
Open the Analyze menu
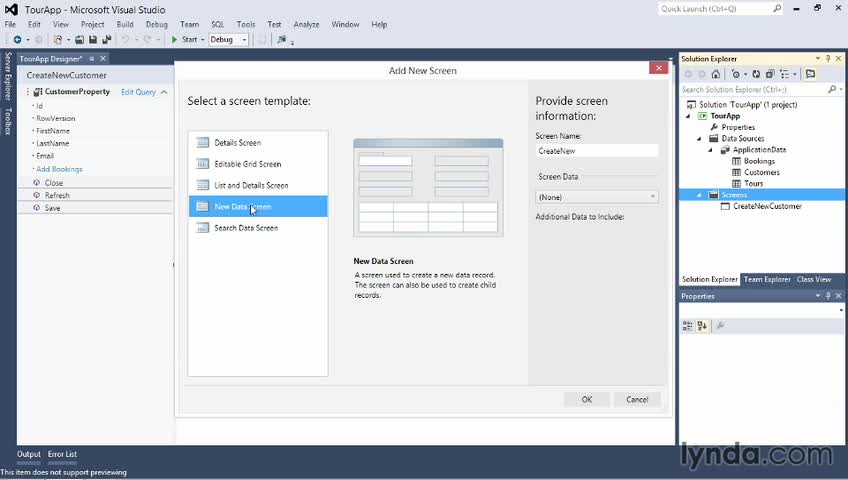point(306,24)
